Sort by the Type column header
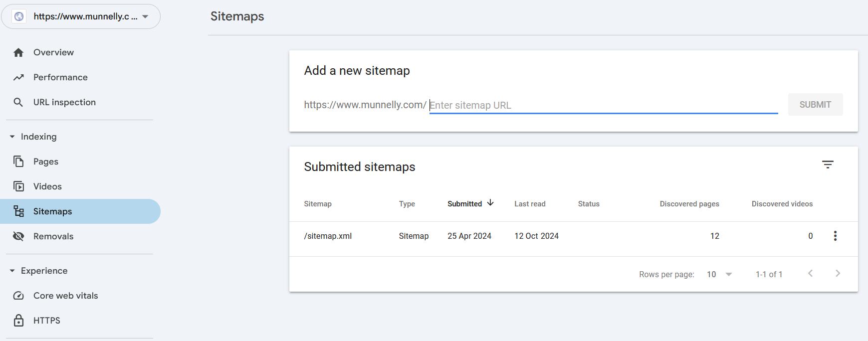This screenshot has height=341, width=868. coord(407,204)
